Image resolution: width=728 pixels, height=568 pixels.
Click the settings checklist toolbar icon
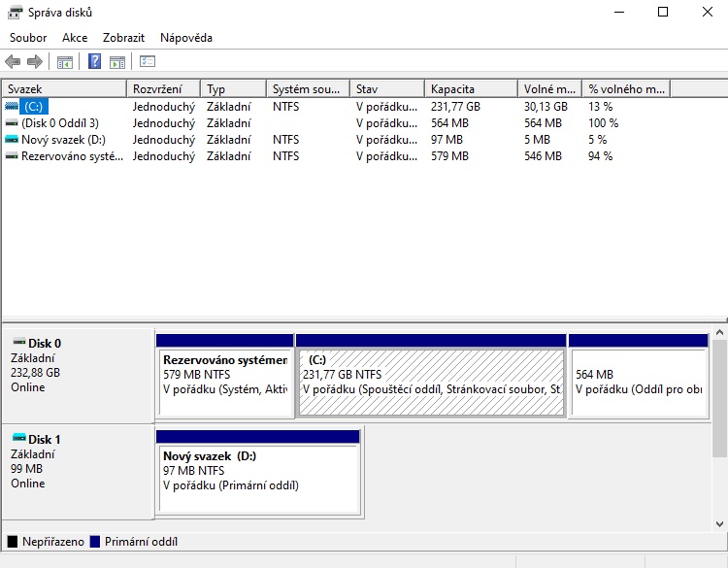pos(148,62)
